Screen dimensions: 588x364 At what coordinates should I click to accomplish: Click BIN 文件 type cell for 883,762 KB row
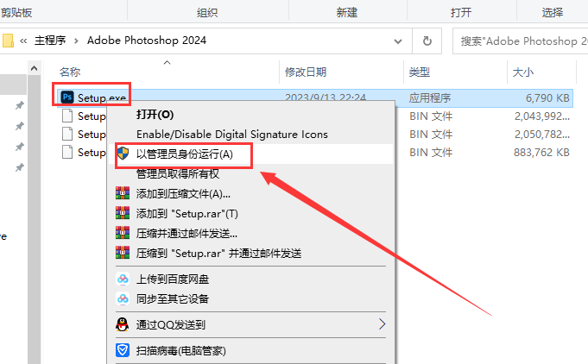tap(431, 153)
